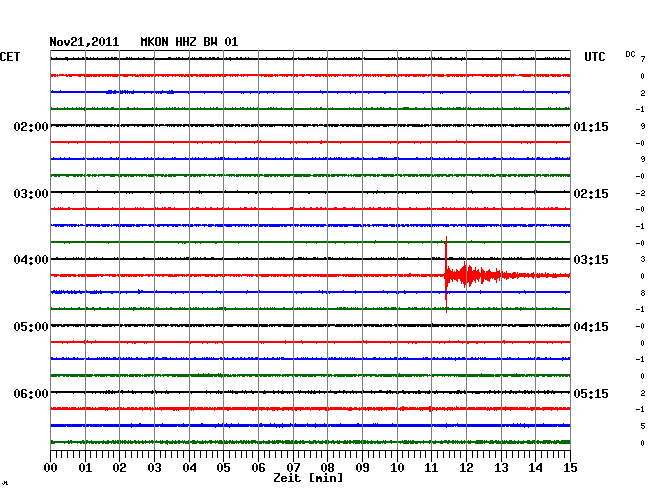The height and width of the screenshot is (494, 650).
Task: Click the Zeit [min] axis title
Action: click(308, 478)
